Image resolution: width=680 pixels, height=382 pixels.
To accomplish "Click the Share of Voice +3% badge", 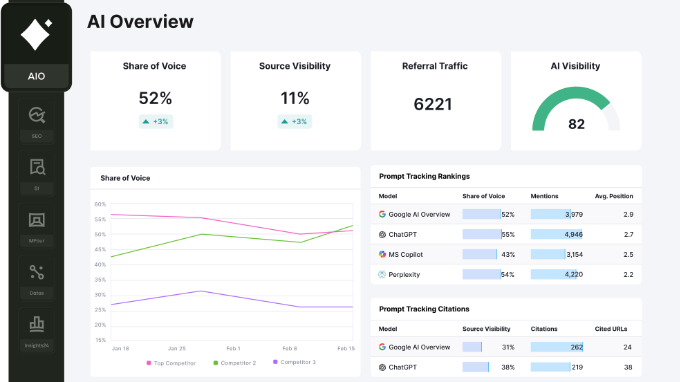I will click(156, 122).
